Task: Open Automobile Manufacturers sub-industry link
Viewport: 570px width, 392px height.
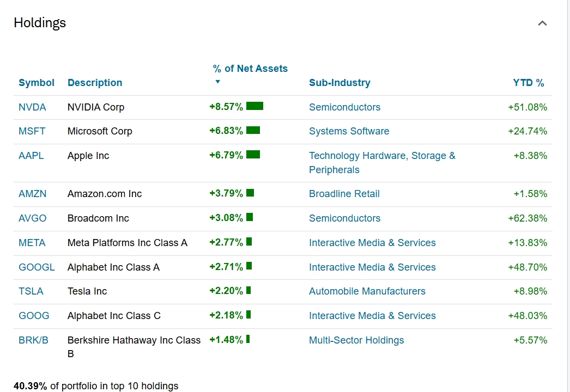Action: (x=367, y=291)
